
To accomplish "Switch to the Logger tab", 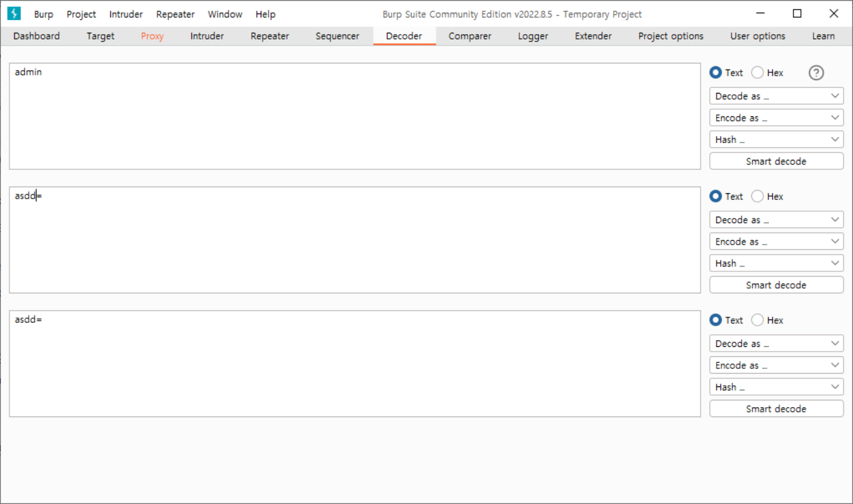I will [x=533, y=36].
